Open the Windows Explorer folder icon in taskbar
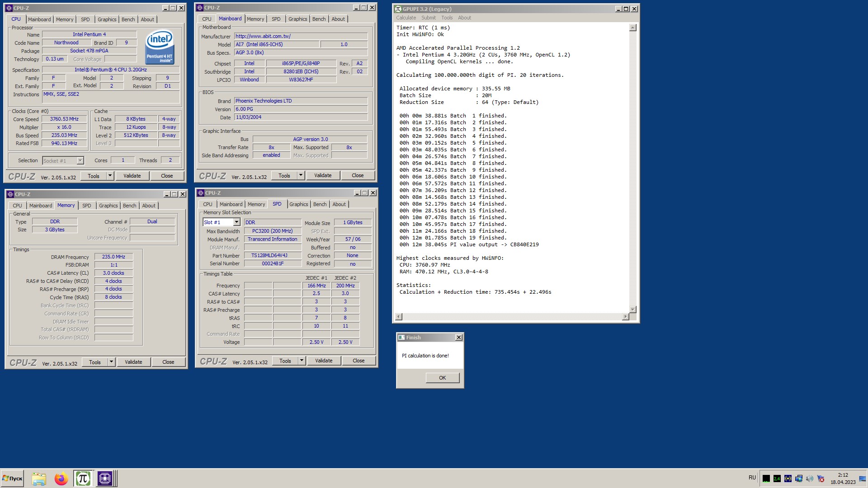 pos(39,479)
